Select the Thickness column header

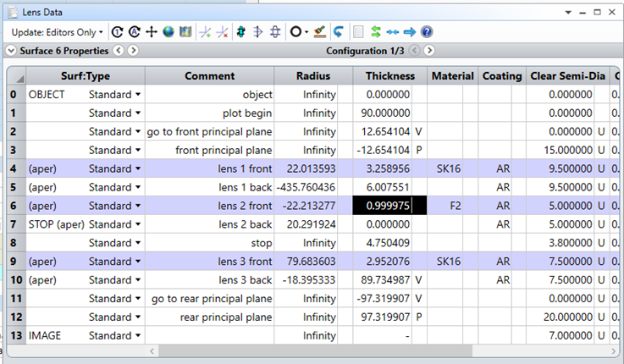[390, 76]
